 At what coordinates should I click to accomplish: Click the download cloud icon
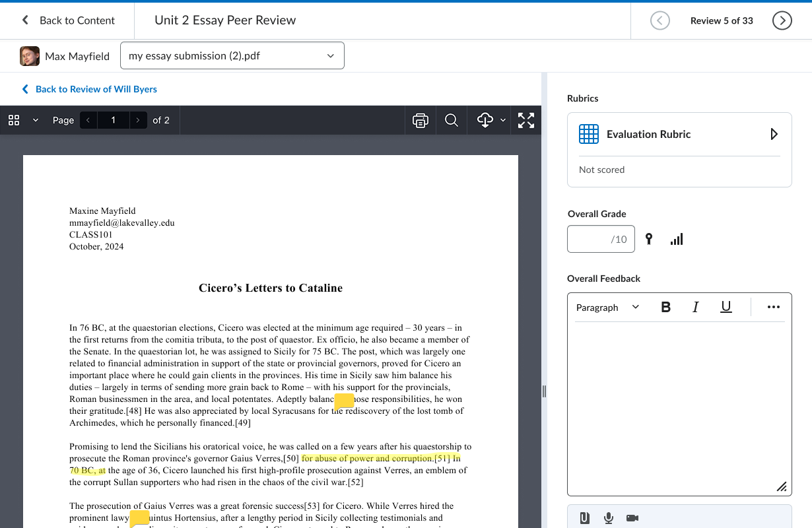pos(485,120)
